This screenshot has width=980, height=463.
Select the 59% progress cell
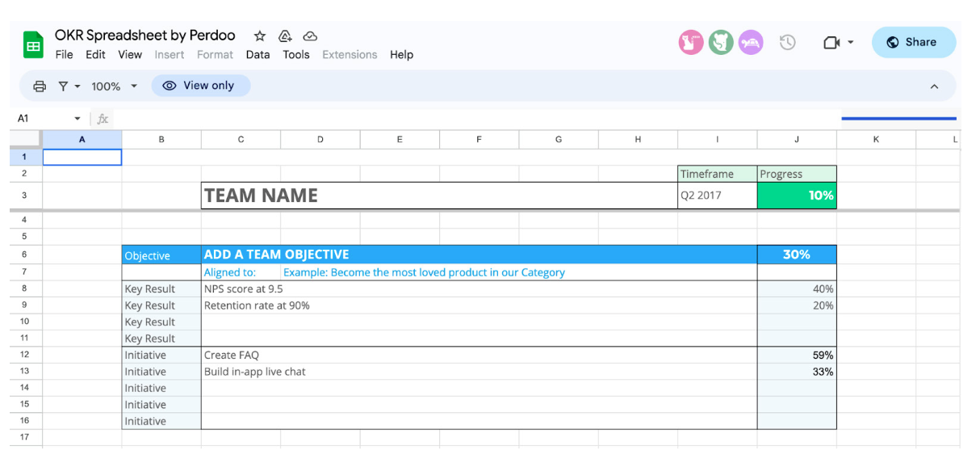click(x=797, y=355)
